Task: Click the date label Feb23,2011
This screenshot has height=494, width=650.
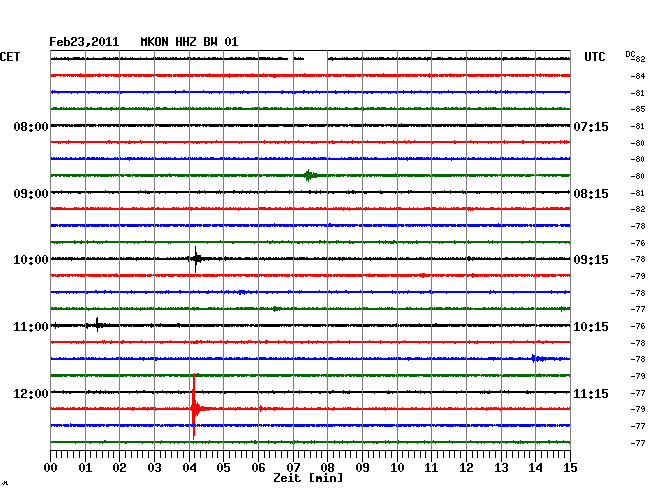Action: click(84, 42)
